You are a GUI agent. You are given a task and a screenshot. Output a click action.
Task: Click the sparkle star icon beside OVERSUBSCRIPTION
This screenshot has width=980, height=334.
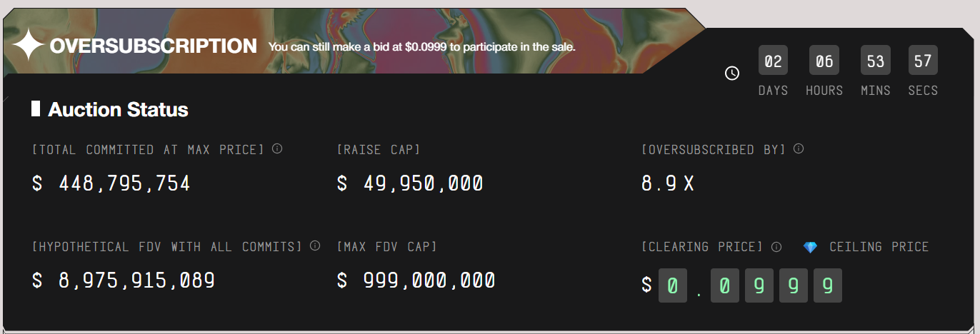[29, 46]
